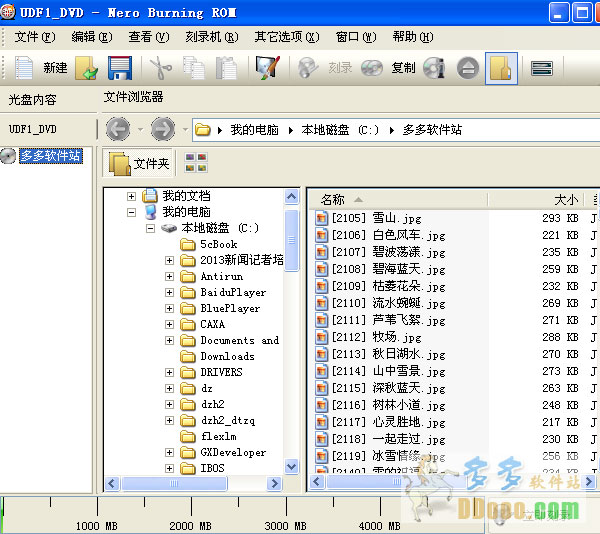Toggle the file browser toolbar button
600x534 pixels.
(501, 68)
